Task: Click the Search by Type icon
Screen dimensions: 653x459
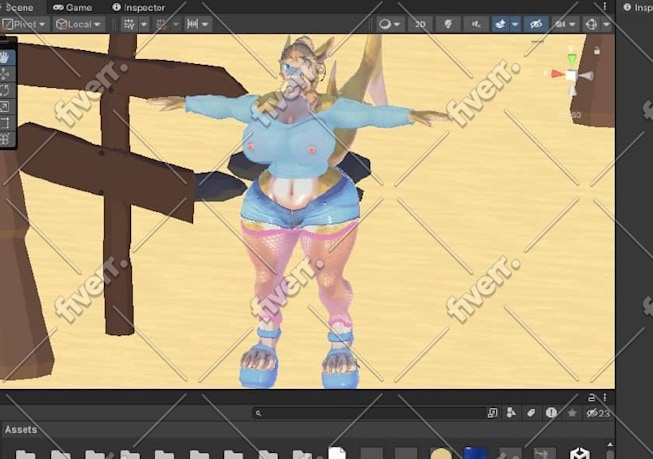Action: (511, 413)
